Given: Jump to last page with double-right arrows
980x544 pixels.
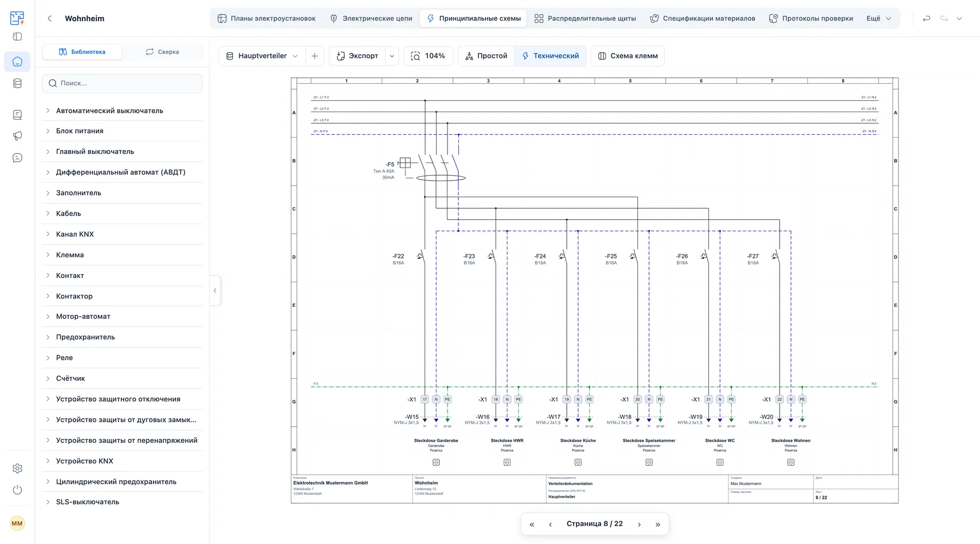Looking at the screenshot, I should point(658,524).
